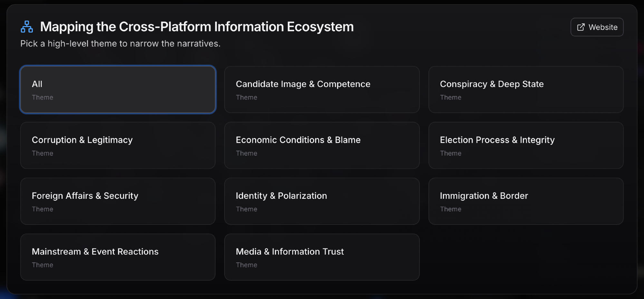This screenshot has height=299, width=644.
Task: Choose the Election Process & Integrity theme
Action: [525, 145]
